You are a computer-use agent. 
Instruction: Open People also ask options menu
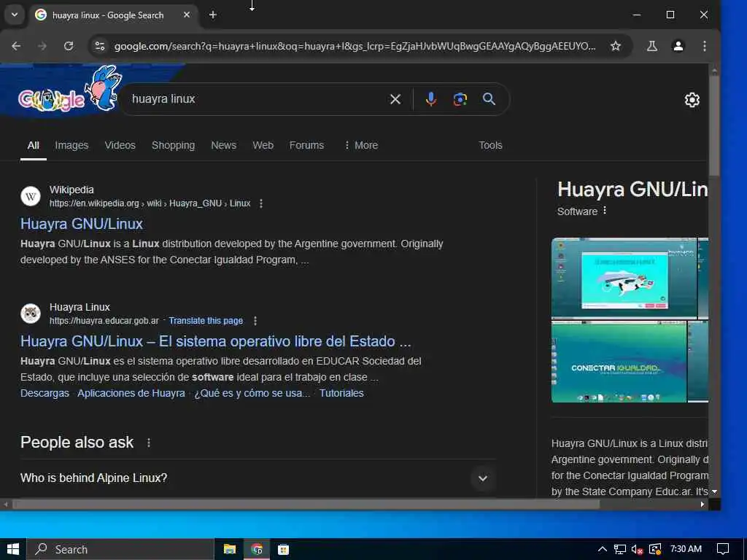tap(149, 443)
